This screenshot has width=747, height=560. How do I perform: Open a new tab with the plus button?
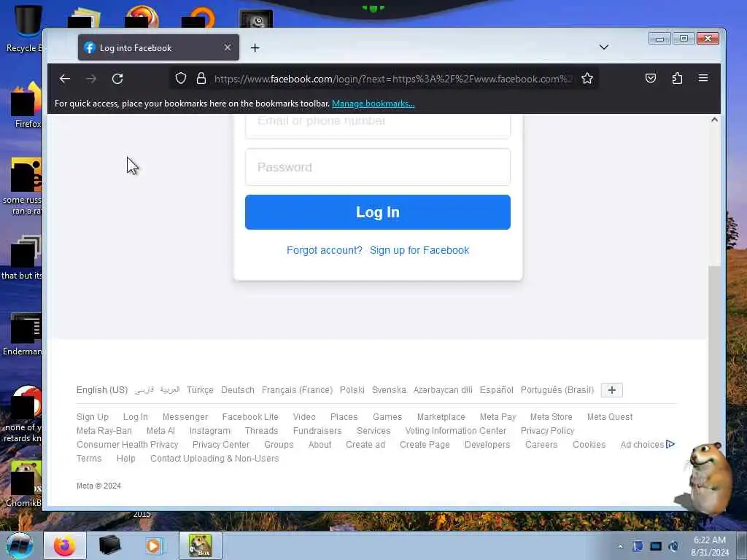pos(255,47)
